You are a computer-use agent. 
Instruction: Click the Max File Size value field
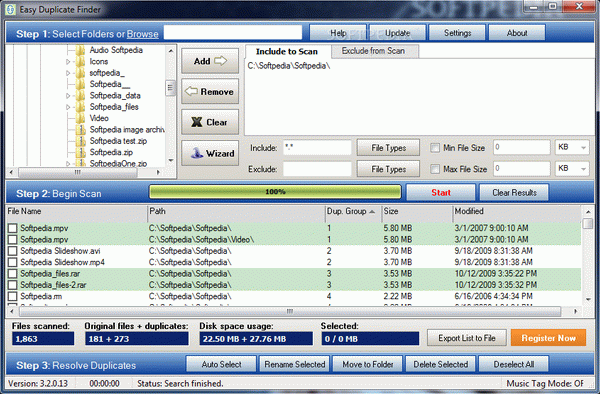click(522, 168)
